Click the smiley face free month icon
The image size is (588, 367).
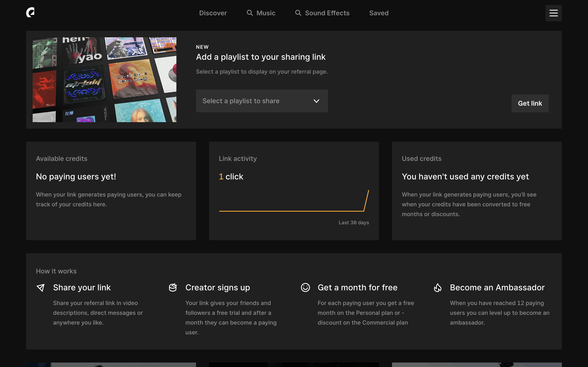[305, 288]
